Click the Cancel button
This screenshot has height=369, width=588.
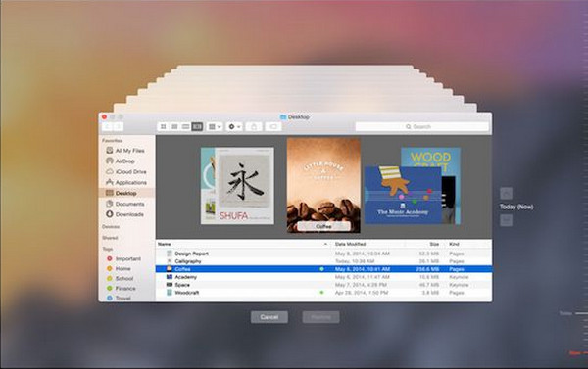click(269, 317)
